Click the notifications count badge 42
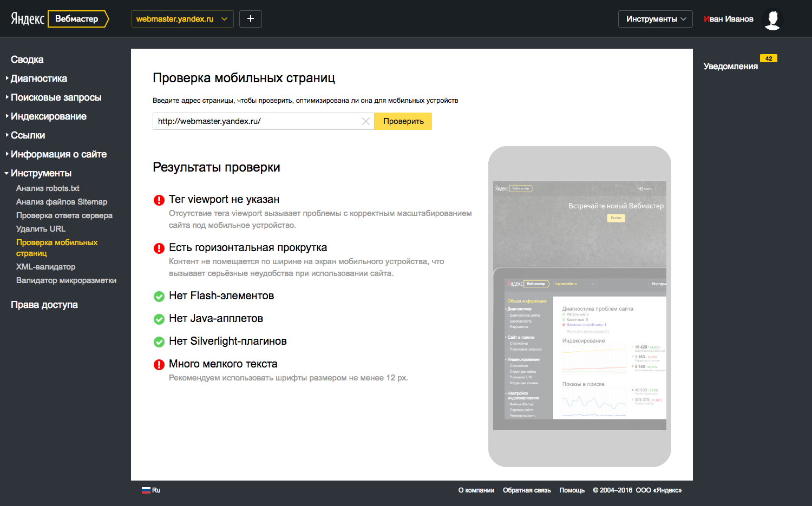812x506 pixels. [769, 58]
